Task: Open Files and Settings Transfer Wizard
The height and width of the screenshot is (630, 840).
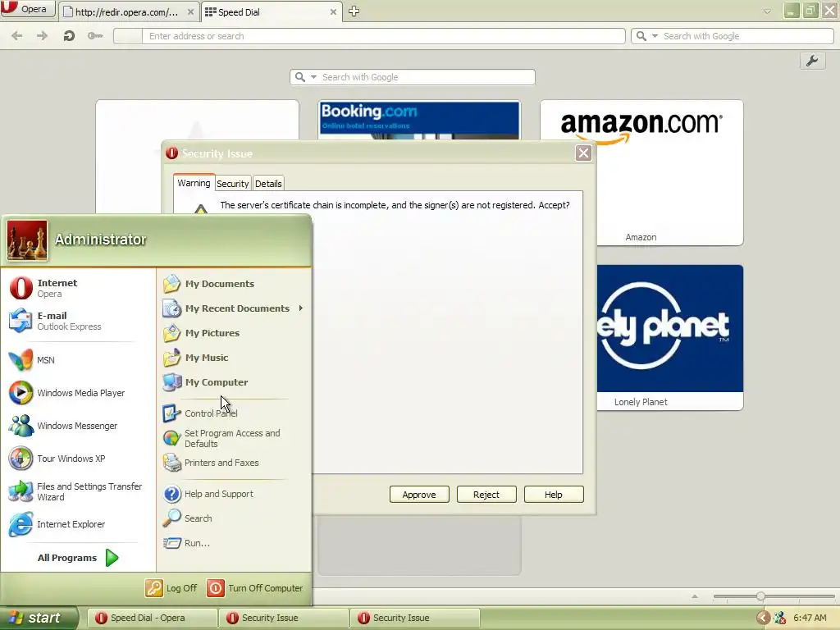Action: coord(78,491)
